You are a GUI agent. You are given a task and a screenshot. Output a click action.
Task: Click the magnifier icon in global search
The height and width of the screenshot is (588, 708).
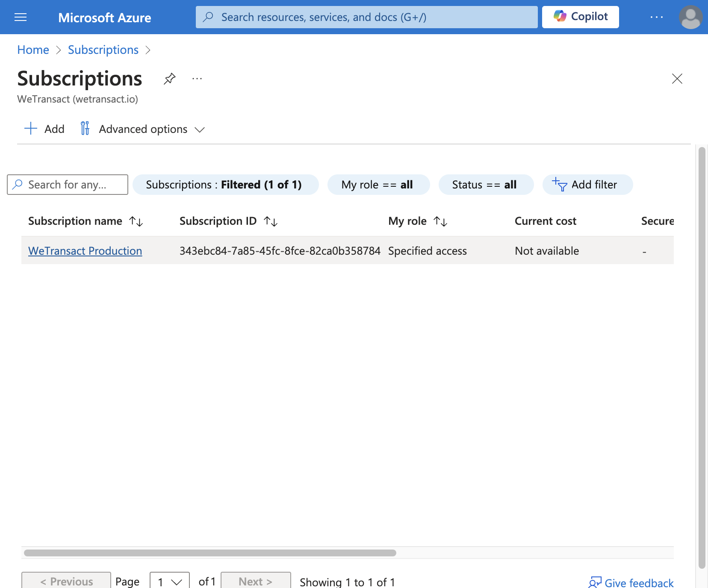[208, 17]
